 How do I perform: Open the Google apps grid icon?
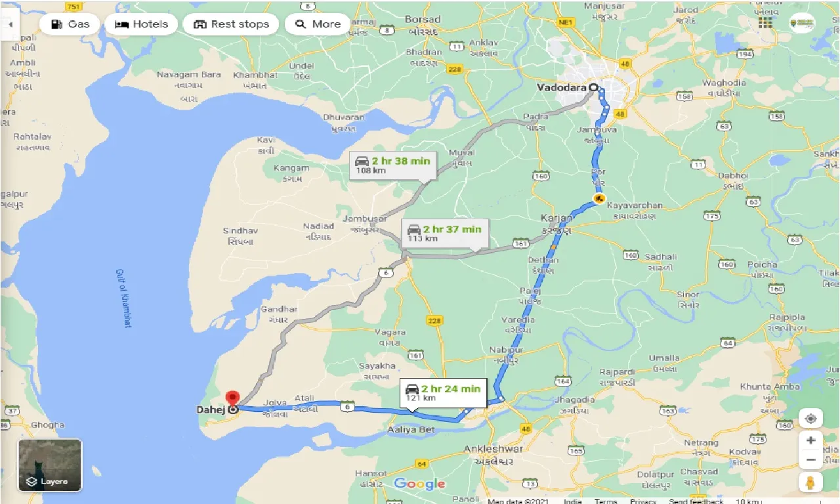point(765,22)
